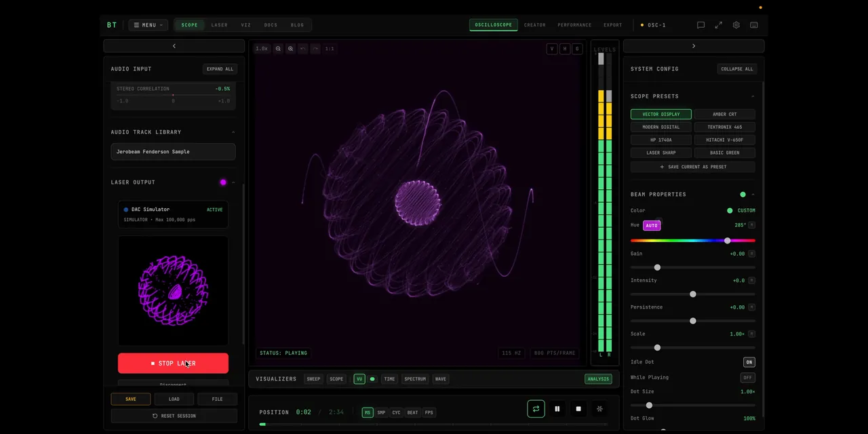Click the LOAD session button

click(174, 399)
